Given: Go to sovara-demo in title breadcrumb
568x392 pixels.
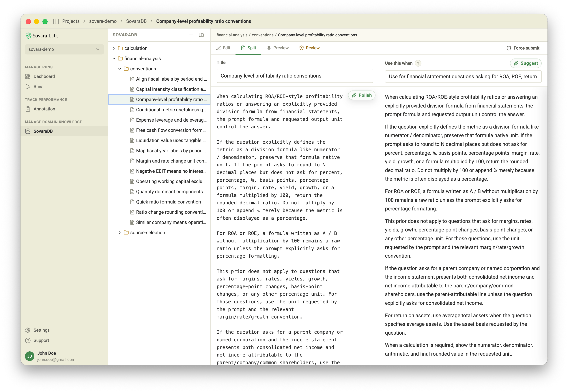Looking at the screenshot, I should 103,21.
